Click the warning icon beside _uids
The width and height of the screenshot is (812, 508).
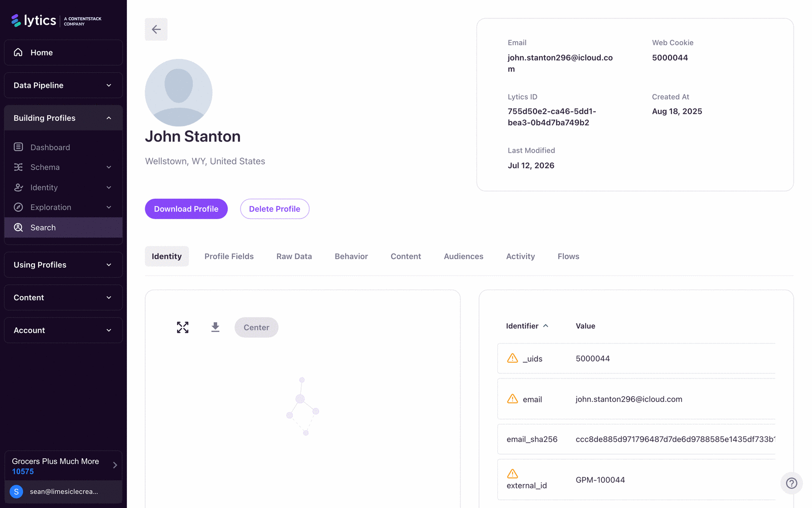click(513, 358)
